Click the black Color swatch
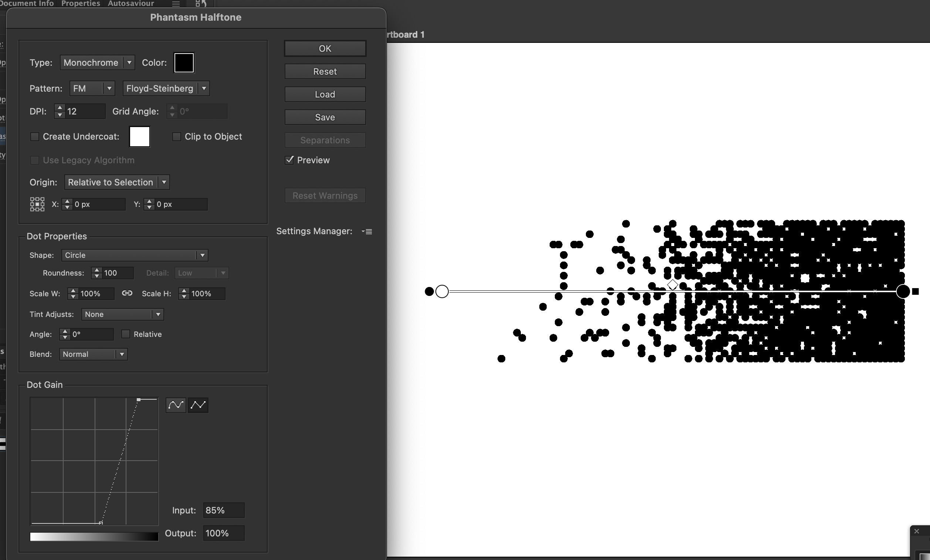This screenshot has width=930, height=560. click(x=184, y=62)
